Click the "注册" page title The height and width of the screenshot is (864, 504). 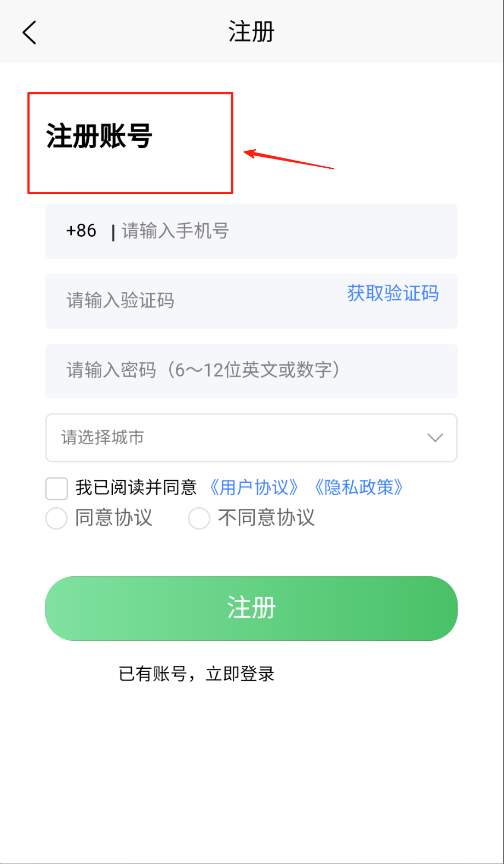pyautogui.click(x=251, y=32)
